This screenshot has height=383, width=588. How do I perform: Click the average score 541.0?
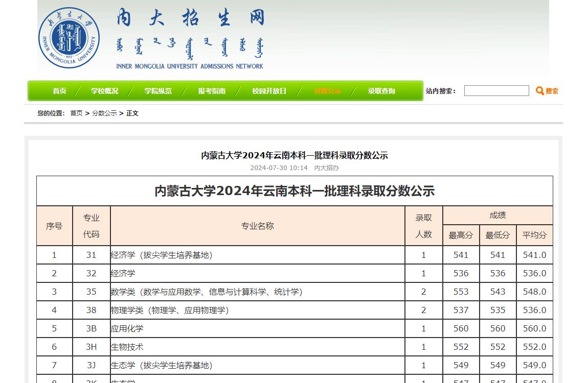point(534,255)
